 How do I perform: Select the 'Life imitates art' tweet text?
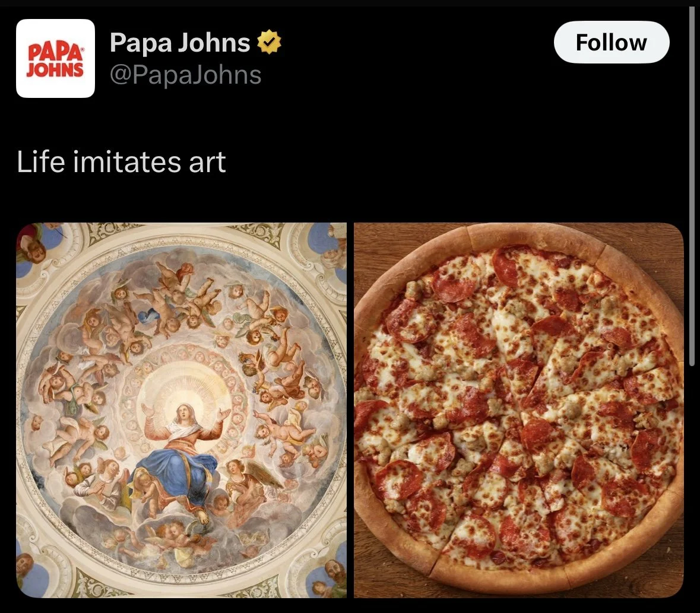(122, 161)
